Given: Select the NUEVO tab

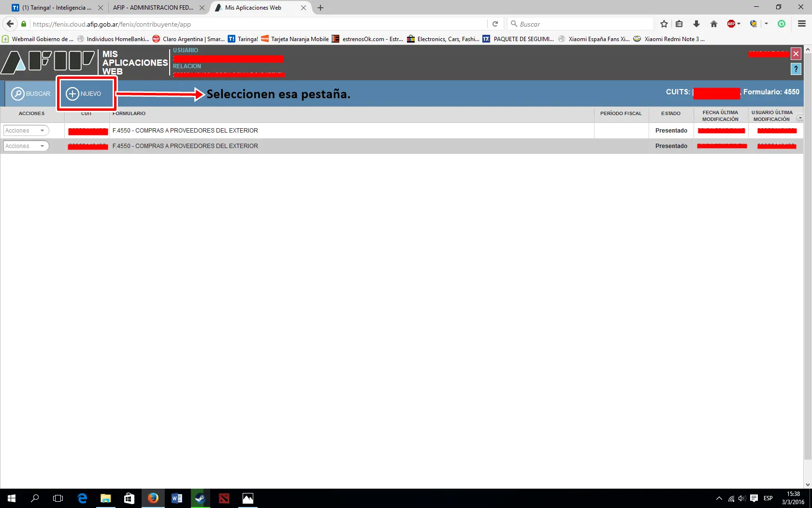Looking at the screenshot, I should coord(84,93).
